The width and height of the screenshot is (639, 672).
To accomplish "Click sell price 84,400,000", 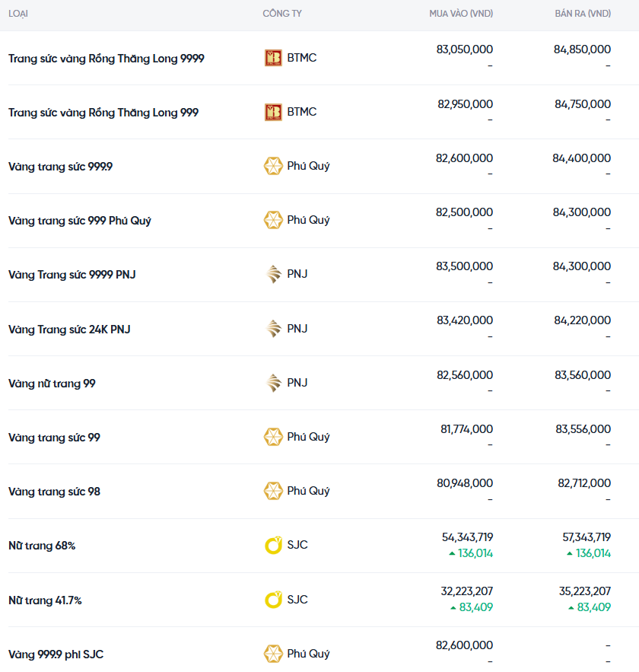I will pos(582,158).
